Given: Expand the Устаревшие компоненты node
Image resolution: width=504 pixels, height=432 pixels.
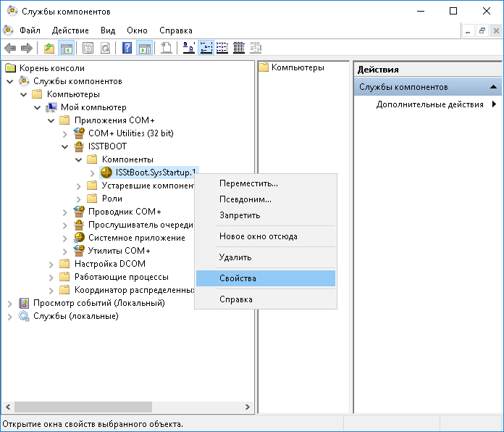Looking at the screenshot, I should (79, 186).
